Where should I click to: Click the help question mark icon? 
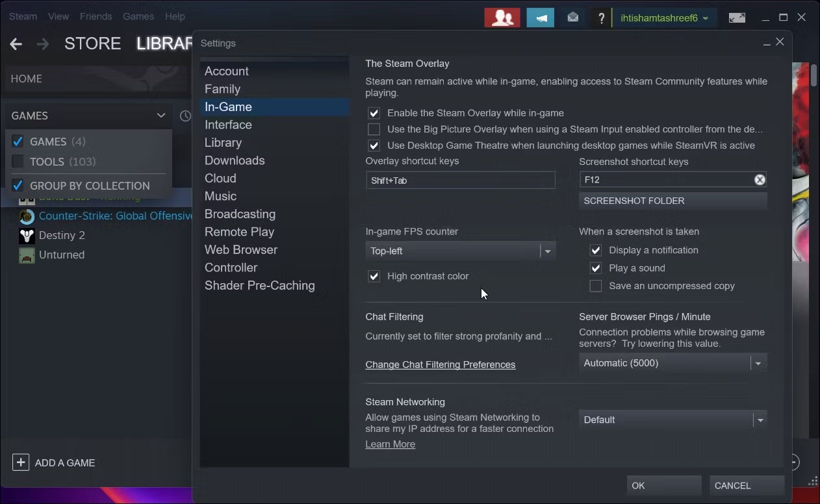click(x=602, y=18)
